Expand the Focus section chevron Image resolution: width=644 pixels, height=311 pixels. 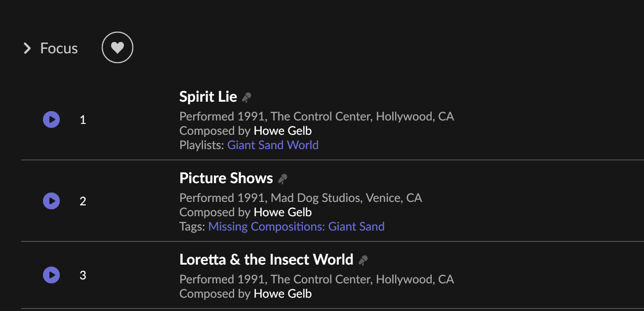(27, 48)
